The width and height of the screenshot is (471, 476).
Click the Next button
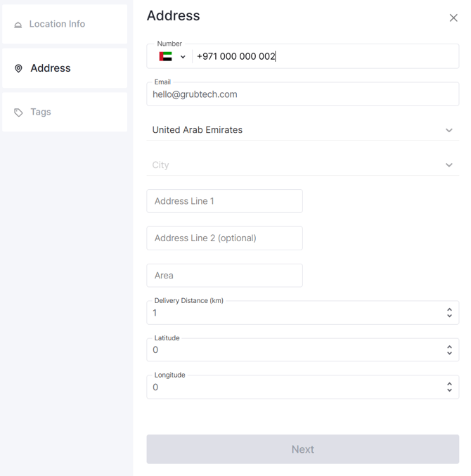pos(302,449)
